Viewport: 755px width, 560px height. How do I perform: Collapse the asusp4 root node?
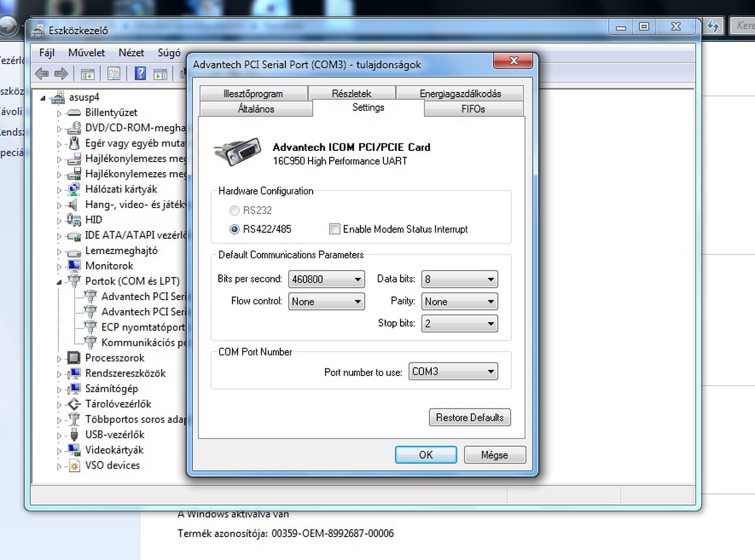click(43, 98)
